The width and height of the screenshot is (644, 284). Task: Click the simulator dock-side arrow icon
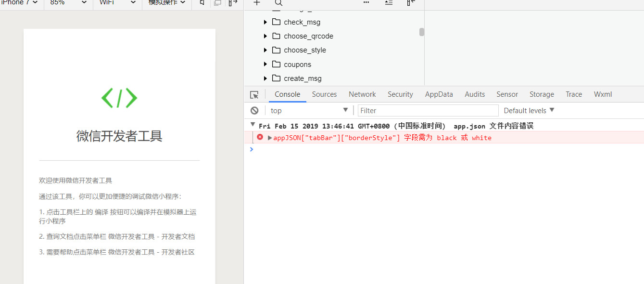[233, 2]
